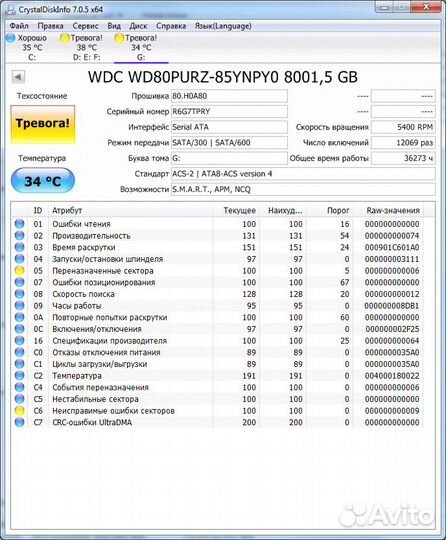
Task: Click the Буква тома field G:
Action: pyautogui.click(x=229, y=158)
